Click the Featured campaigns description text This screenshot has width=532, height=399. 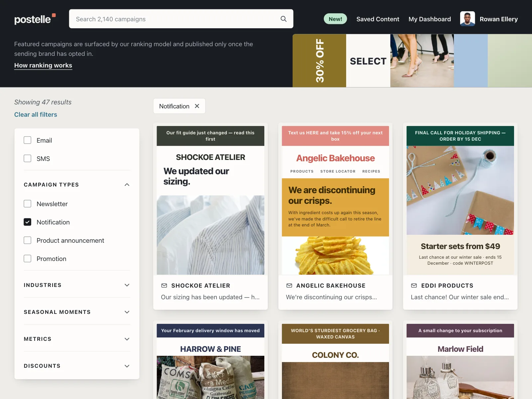[134, 49]
